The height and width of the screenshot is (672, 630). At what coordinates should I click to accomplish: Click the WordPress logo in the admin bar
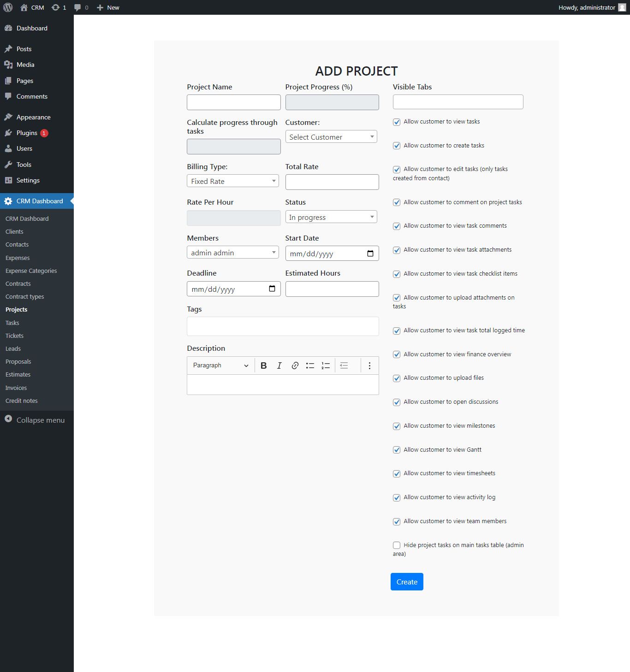[7, 7]
